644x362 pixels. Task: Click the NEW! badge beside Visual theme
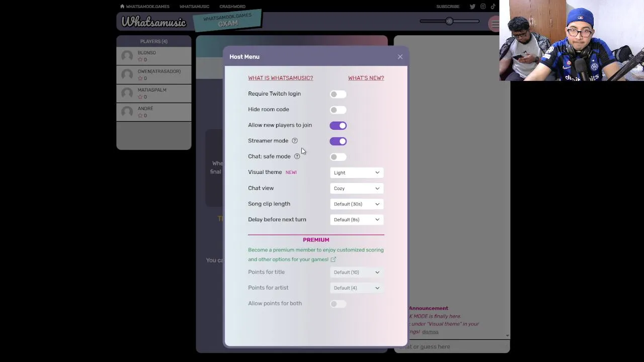(291, 172)
